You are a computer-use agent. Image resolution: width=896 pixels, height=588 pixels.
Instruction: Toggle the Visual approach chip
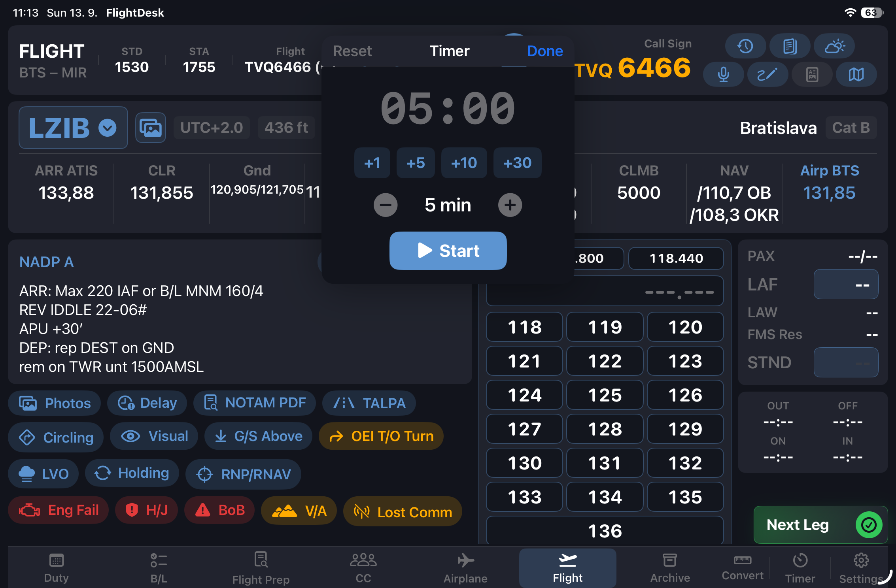[x=154, y=436]
